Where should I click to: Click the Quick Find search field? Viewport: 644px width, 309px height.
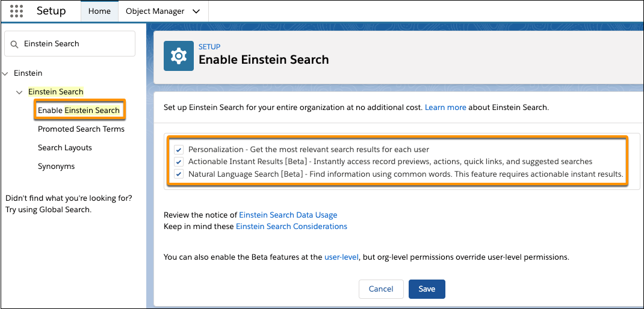[x=70, y=43]
